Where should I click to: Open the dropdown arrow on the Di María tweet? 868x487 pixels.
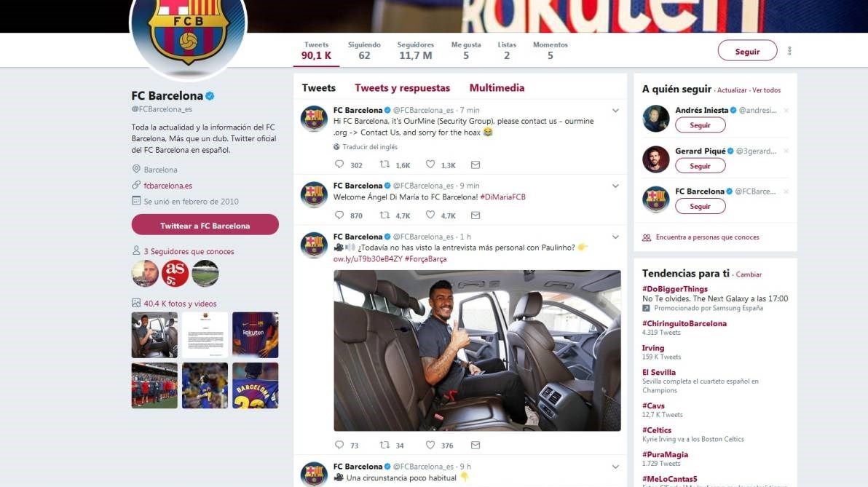615,186
